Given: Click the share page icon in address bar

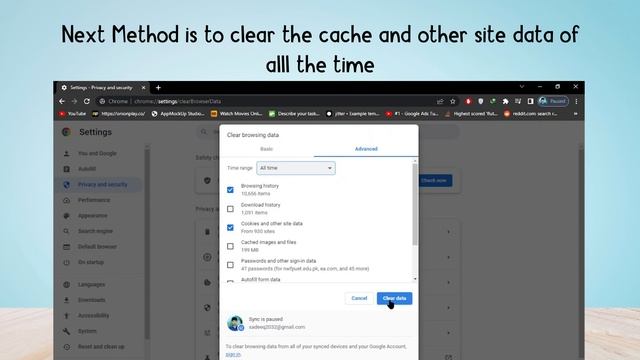Looking at the screenshot, I should coord(440,101).
